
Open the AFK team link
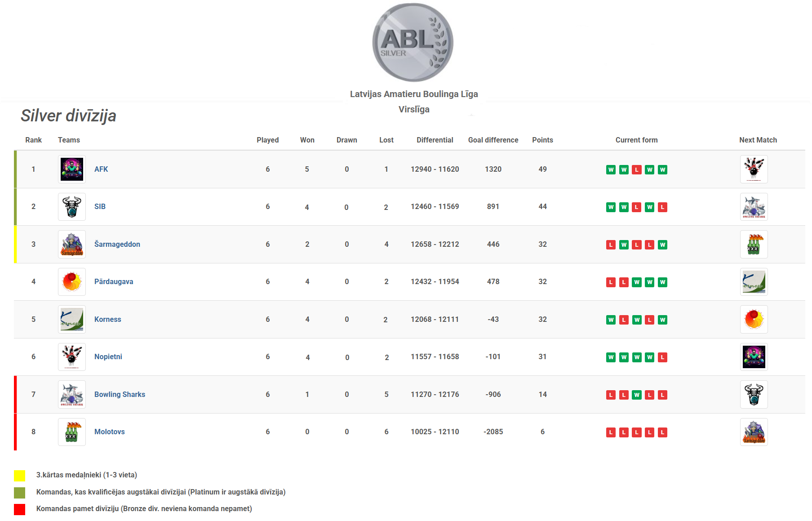coord(101,169)
